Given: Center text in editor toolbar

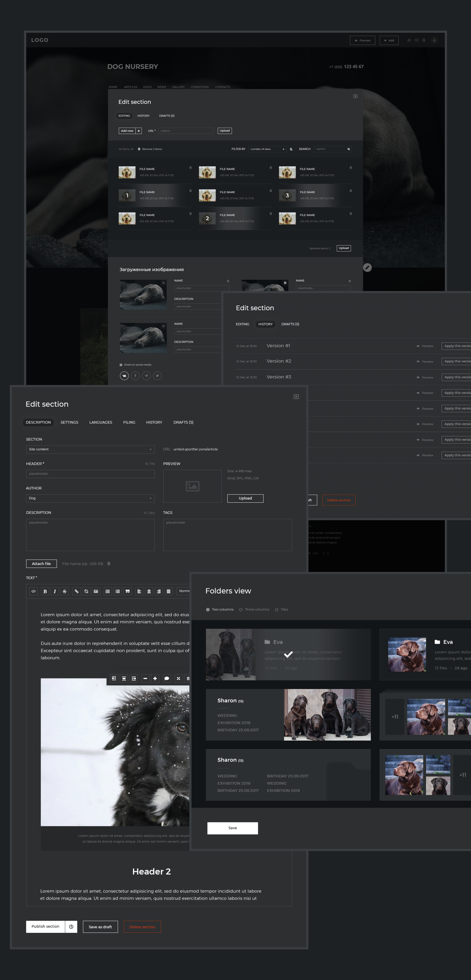Looking at the screenshot, I should 149,591.
